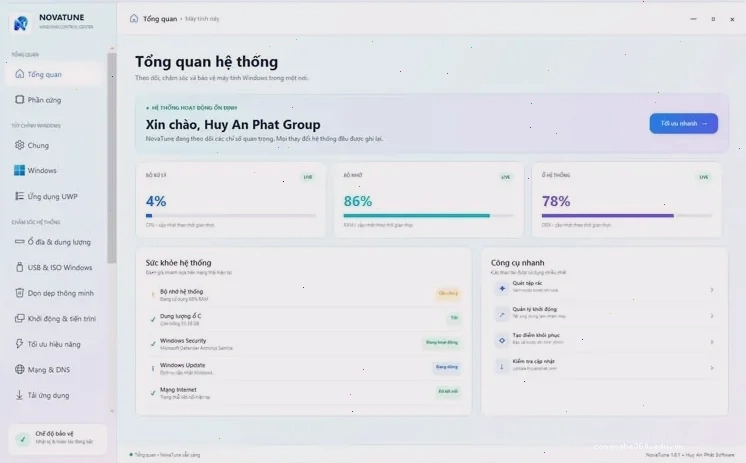
Task: Click the Windows Security check icon
Action: (153, 344)
